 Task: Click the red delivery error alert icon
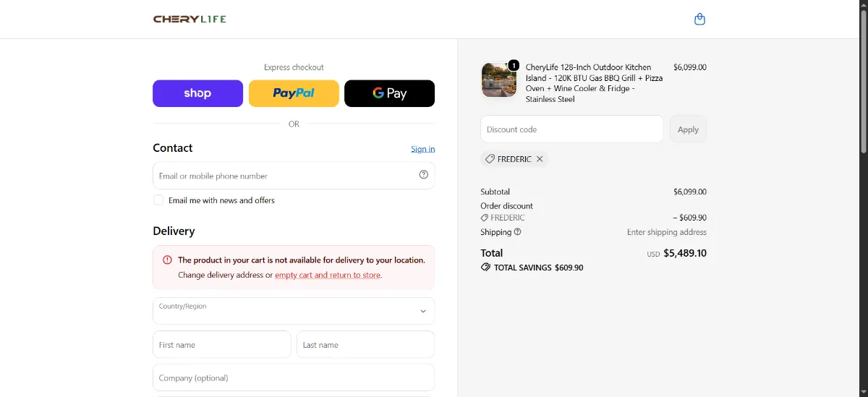pyautogui.click(x=167, y=260)
